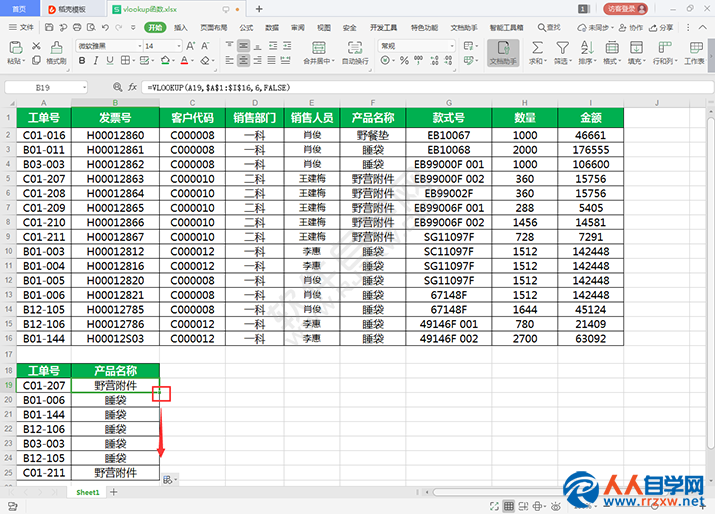The width and height of the screenshot is (715, 514).
Task: Click the Wrap Text (自动换行) button
Action: (x=355, y=53)
